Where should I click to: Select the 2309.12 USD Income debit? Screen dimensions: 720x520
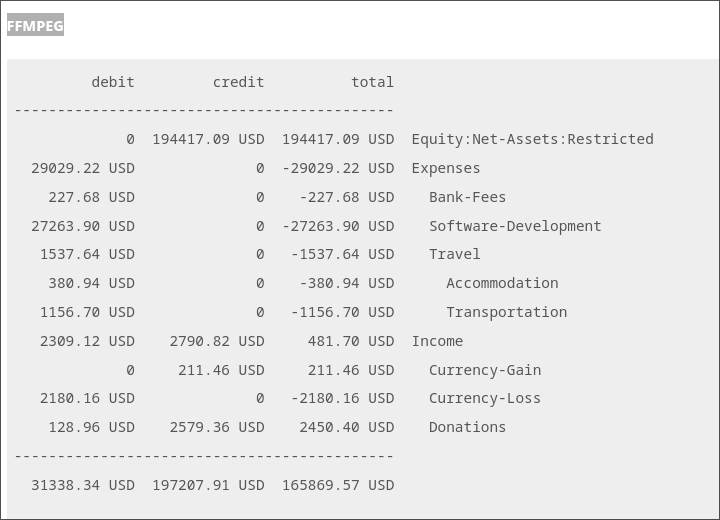pos(87,341)
